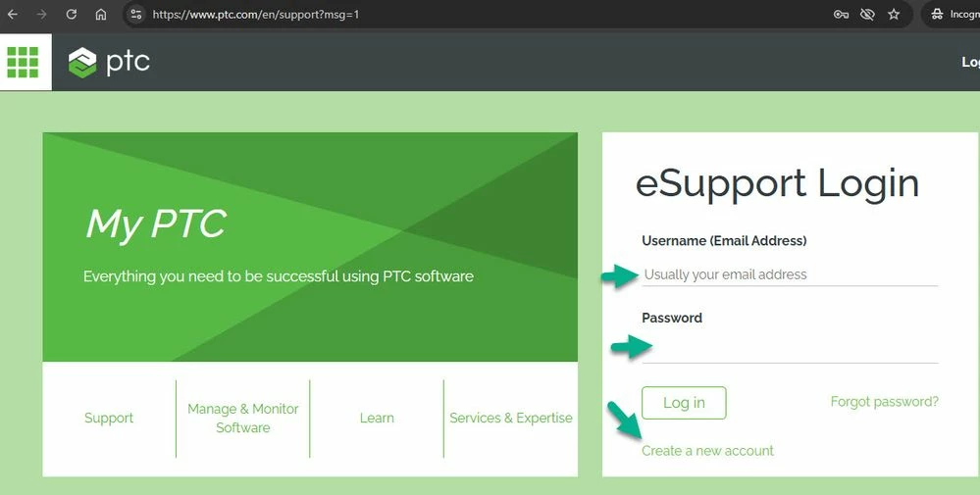Viewport: 980px width, 495px height.
Task: Click the Username email address field
Action: pyautogui.click(x=790, y=274)
